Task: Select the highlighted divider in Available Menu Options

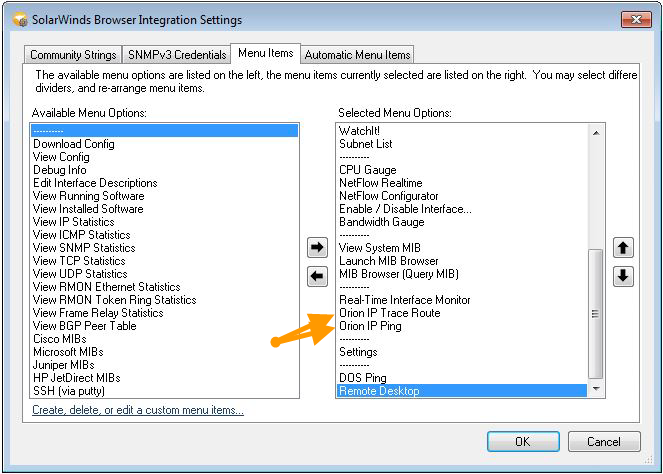Action: (x=165, y=131)
